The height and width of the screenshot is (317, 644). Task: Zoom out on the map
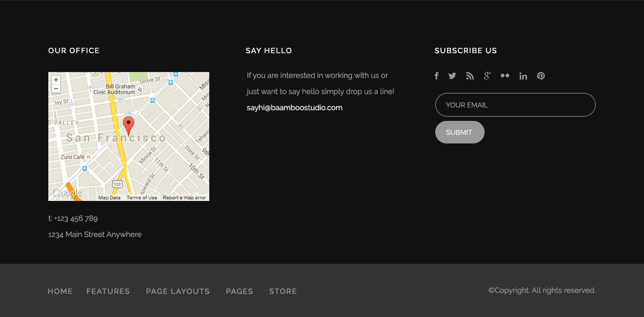pos(56,89)
